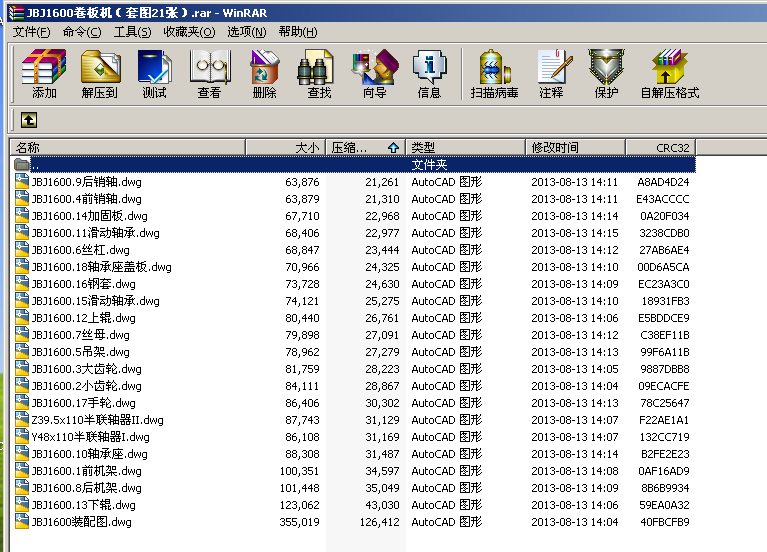Click size value 355,019
Image resolution: width=767 pixels, height=552 pixels.
click(299, 522)
